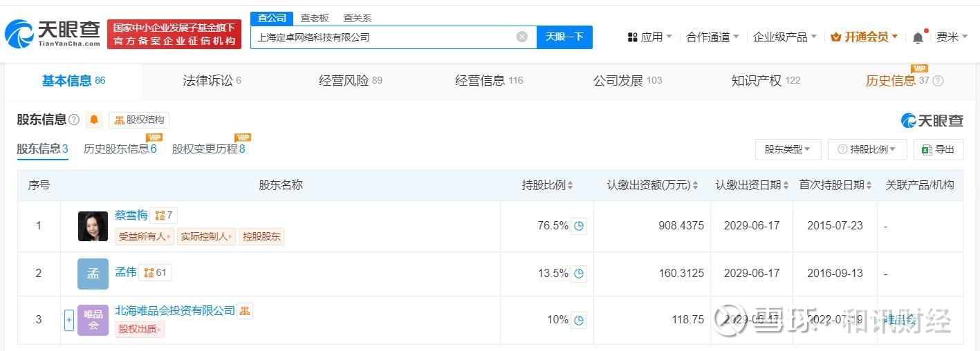Expand the row 3 plus toggle
The height and width of the screenshot is (351, 980).
[x=68, y=320]
